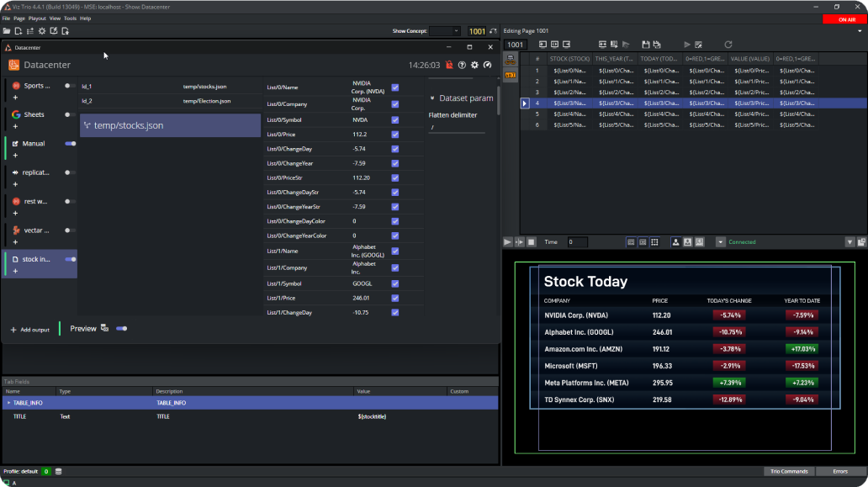Open the Page menu
868x487 pixels.
coord(19,19)
